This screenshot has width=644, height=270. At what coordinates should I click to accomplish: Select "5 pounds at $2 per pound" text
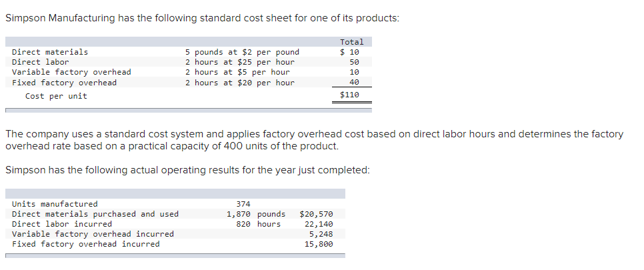[x=242, y=52]
